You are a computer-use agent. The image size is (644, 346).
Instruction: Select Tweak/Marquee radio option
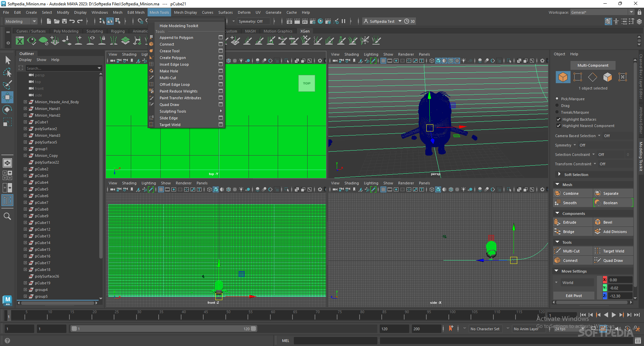click(x=557, y=112)
